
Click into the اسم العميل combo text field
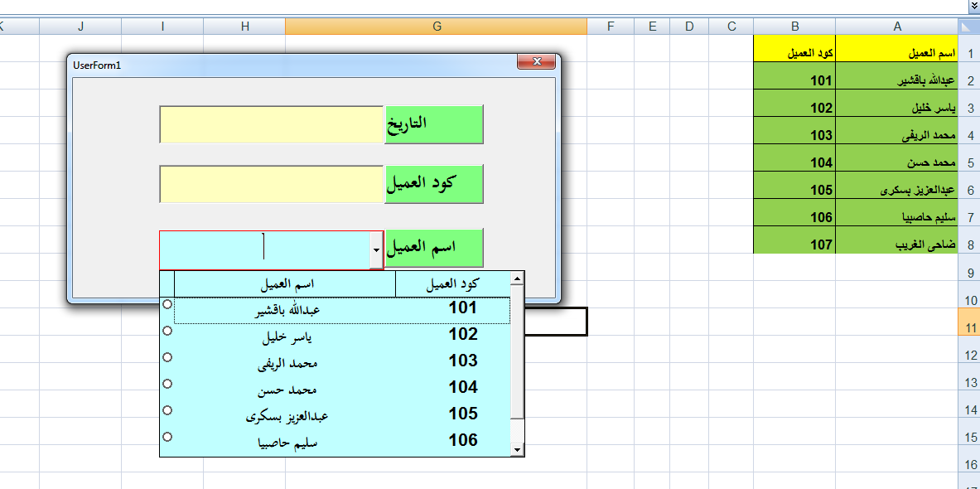[264, 249]
